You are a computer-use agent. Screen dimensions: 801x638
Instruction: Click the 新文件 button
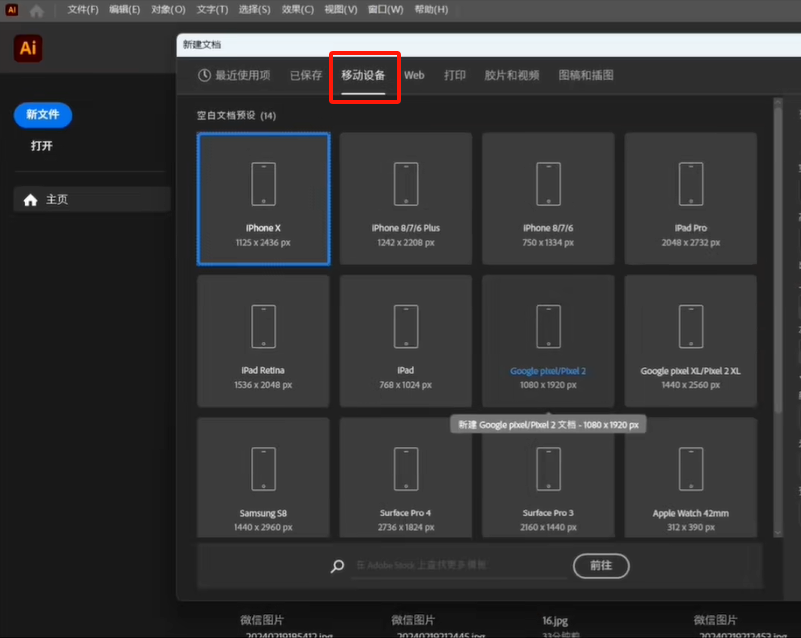click(43, 115)
